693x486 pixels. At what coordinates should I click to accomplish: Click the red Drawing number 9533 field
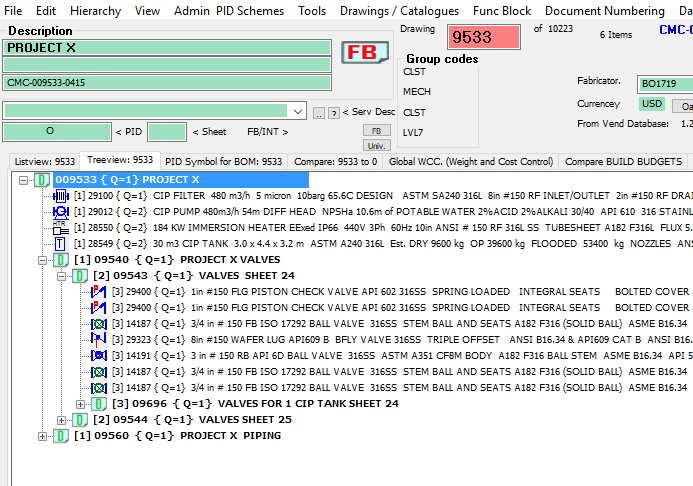484,38
